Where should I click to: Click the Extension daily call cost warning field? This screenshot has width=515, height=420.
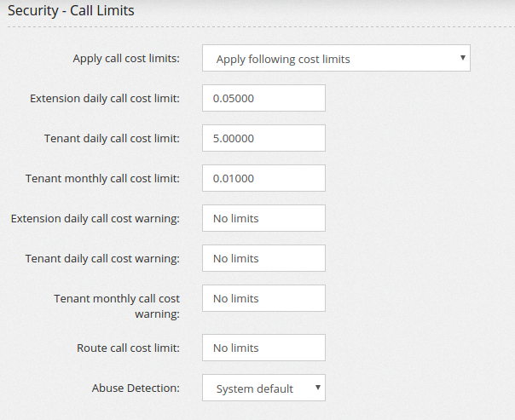pyautogui.click(x=263, y=218)
